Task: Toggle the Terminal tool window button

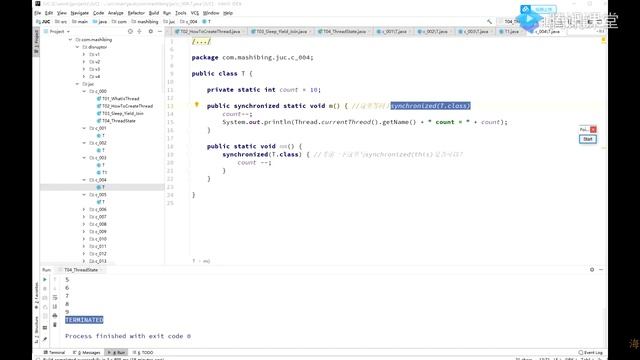Action: pos(54,352)
